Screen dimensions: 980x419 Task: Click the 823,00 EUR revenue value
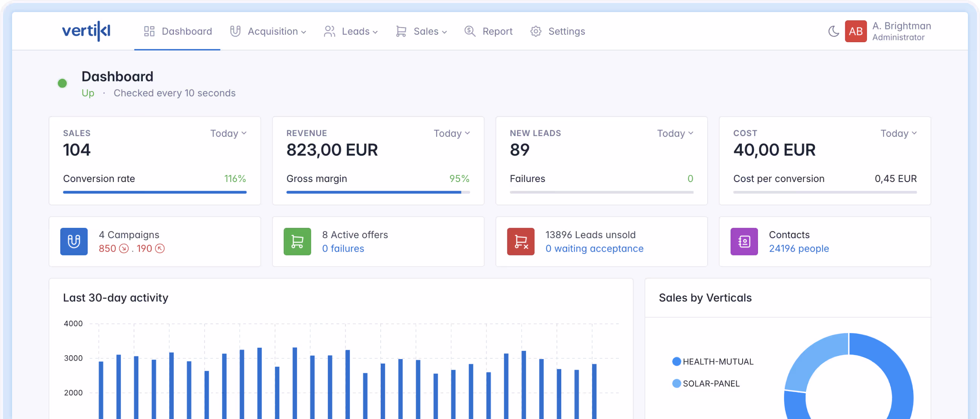pyautogui.click(x=332, y=150)
